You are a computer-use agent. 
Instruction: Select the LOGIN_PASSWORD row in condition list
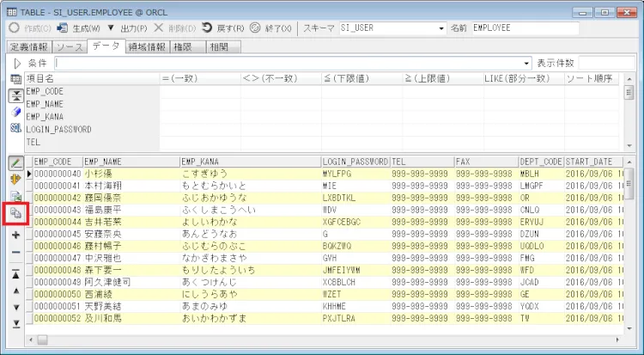tap(92, 130)
